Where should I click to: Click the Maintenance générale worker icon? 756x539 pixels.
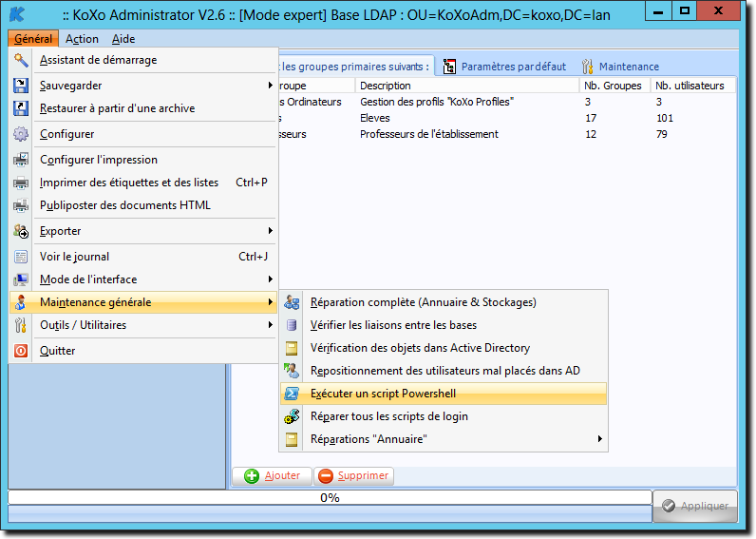coord(21,302)
